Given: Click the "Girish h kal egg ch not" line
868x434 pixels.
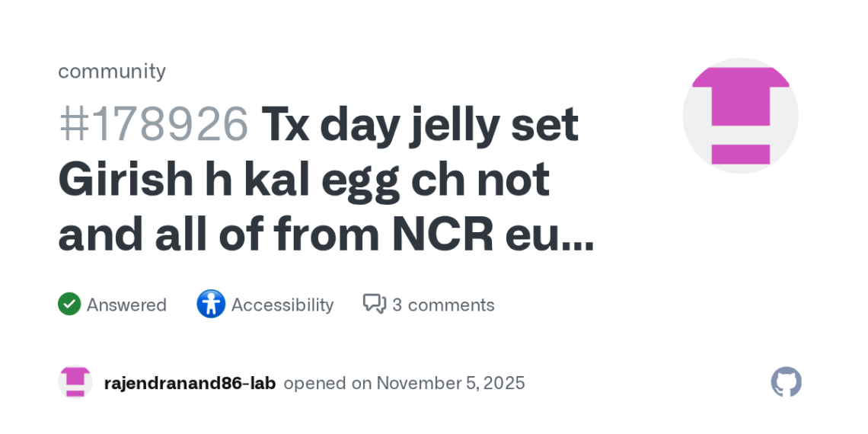Looking at the screenshot, I should pyautogui.click(x=304, y=180).
